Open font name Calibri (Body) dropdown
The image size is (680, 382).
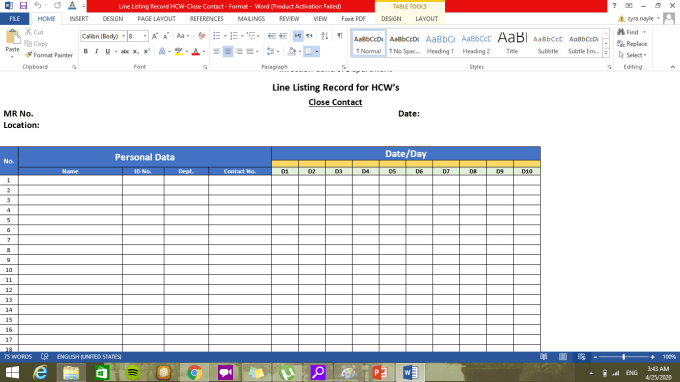click(124, 36)
